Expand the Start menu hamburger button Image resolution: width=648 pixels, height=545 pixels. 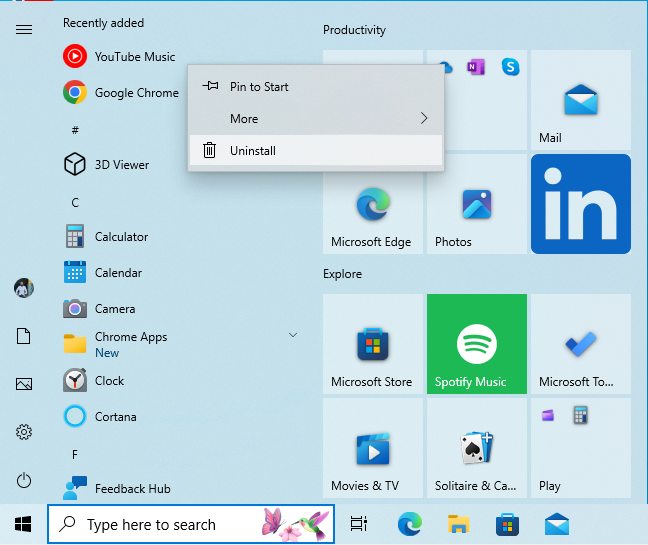click(x=24, y=29)
